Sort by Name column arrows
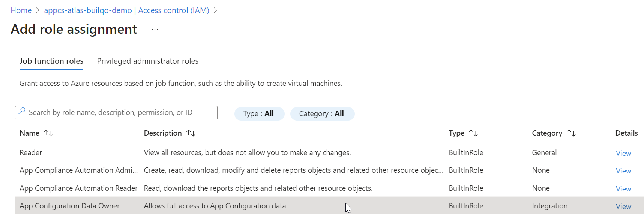 point(48,133)
